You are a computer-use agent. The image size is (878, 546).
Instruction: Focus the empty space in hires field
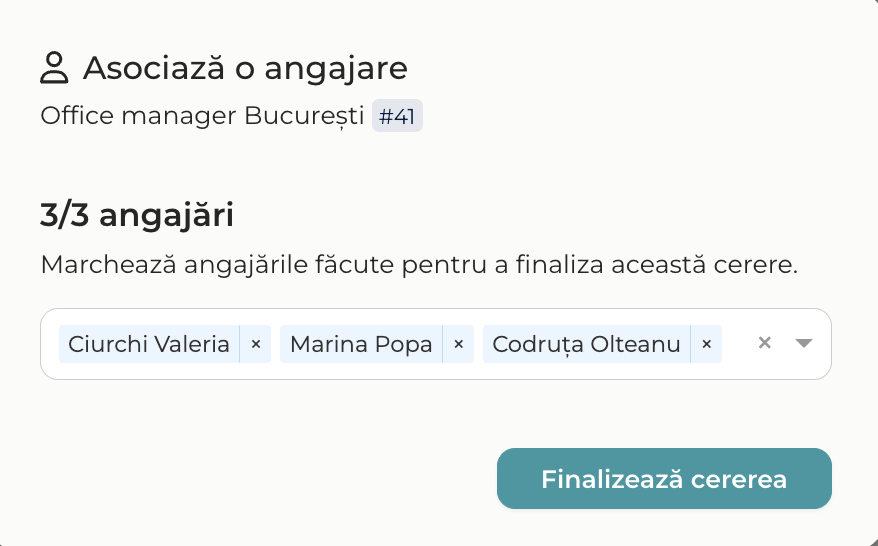coord(735,344)
